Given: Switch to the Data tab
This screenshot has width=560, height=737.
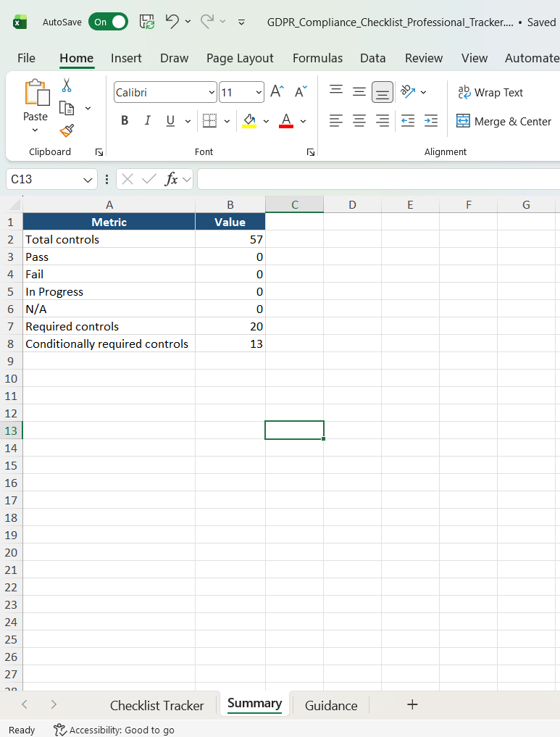Looking at the screenshot, I should [373, 58].
